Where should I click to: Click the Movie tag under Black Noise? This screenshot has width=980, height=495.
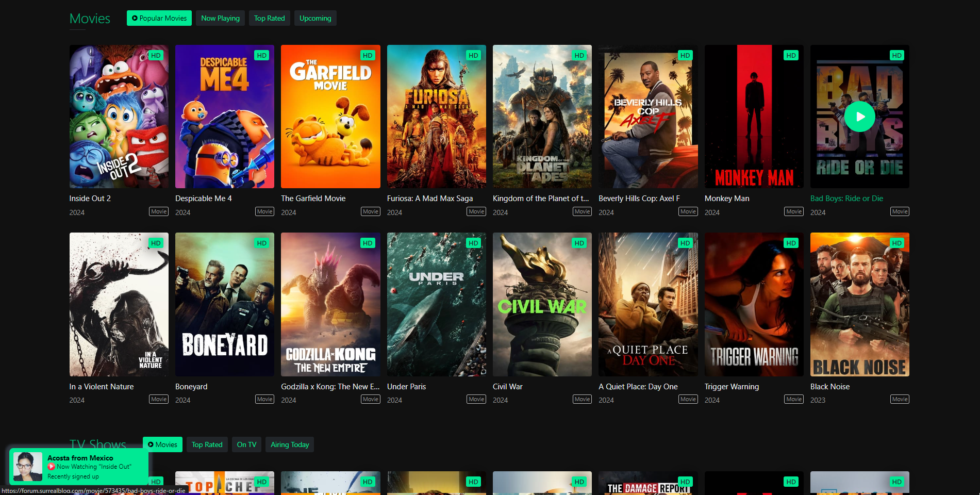tap(900, 399)
